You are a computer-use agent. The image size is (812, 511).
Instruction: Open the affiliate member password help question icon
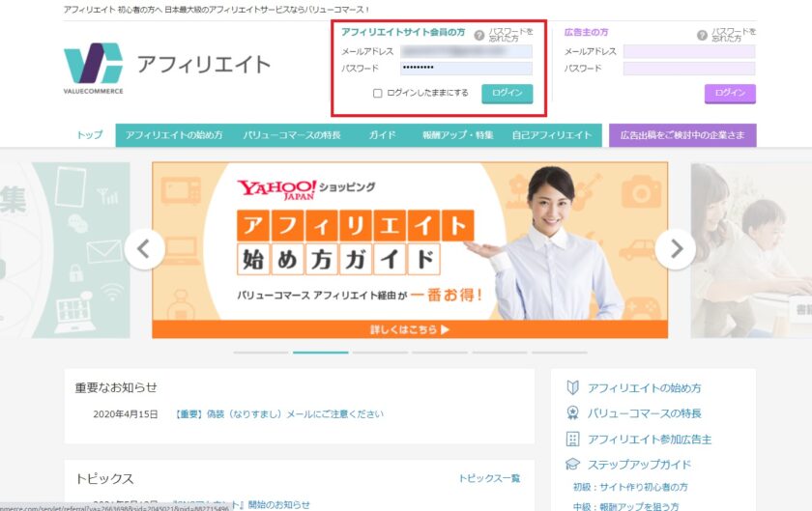click(479, 35)
